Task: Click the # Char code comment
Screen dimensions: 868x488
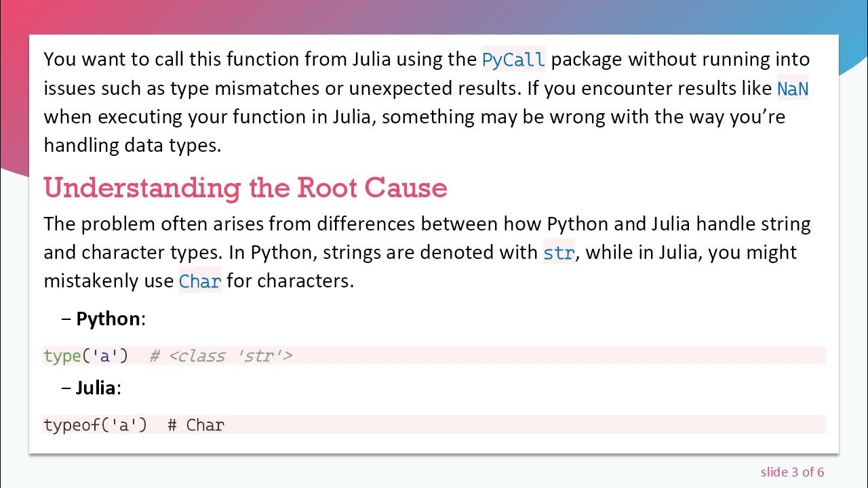Action: pyautogui.click(x=196, y=425)
